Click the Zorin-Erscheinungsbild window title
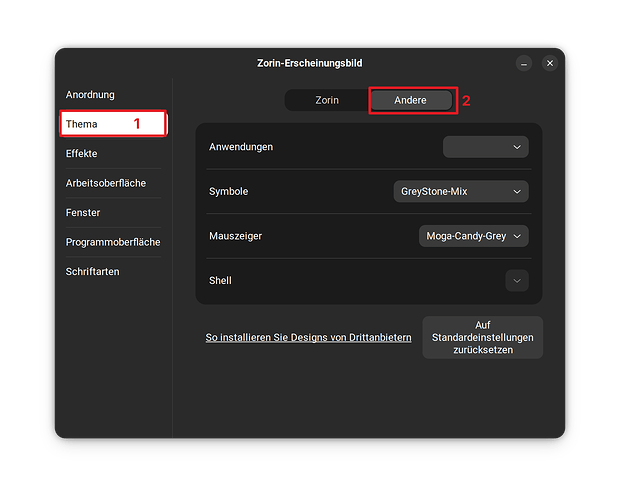 [310, 63]
